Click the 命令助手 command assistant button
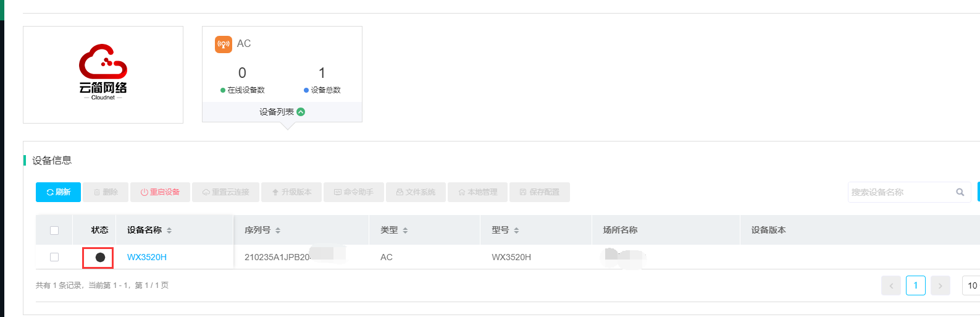This screenshot has height=317, width=980. pos(354,192)
